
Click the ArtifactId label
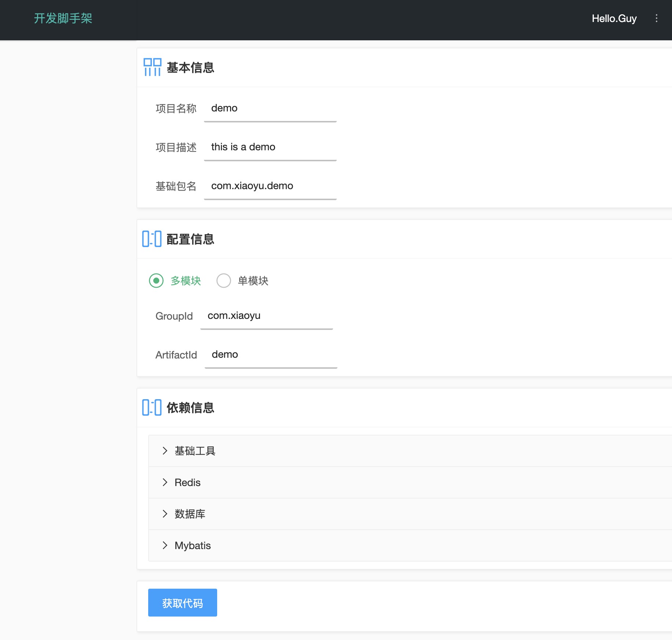click(176, 355)
